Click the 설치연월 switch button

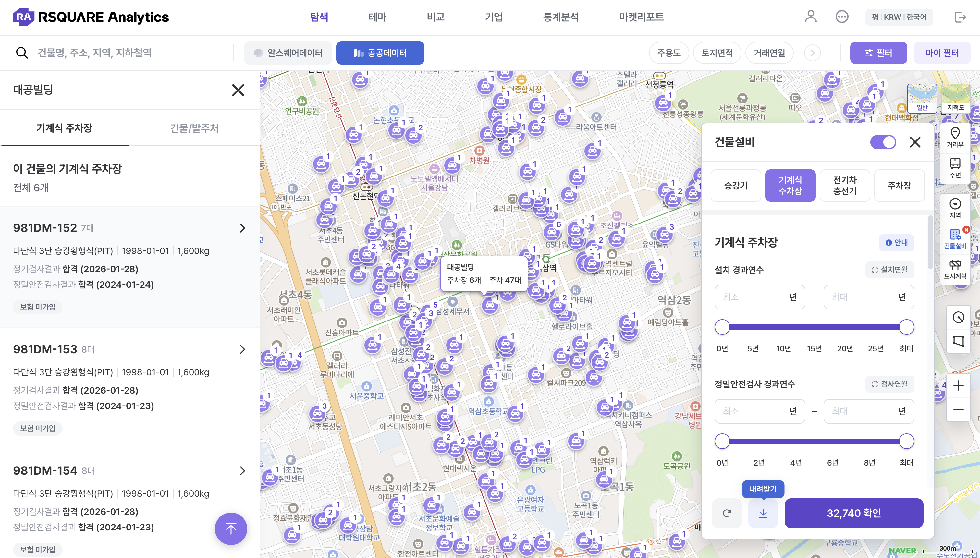pos(889,270)
